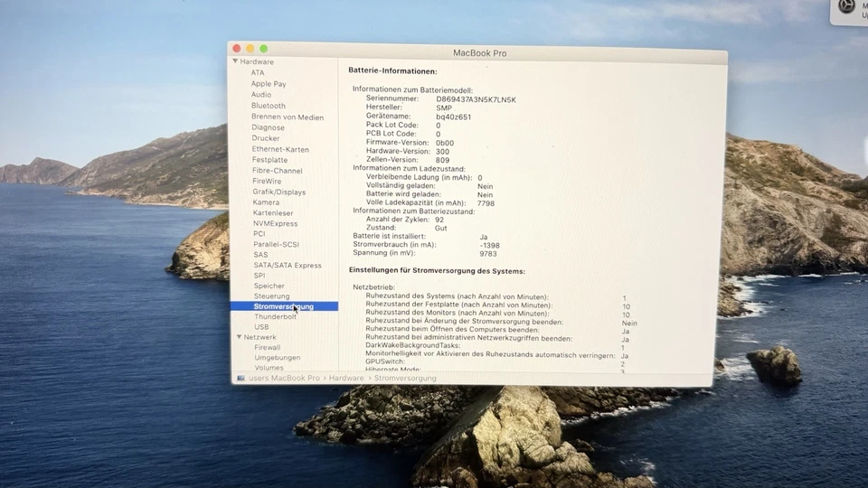Click the highlighted Stromversorgung entry

click(x=284, y=306)
